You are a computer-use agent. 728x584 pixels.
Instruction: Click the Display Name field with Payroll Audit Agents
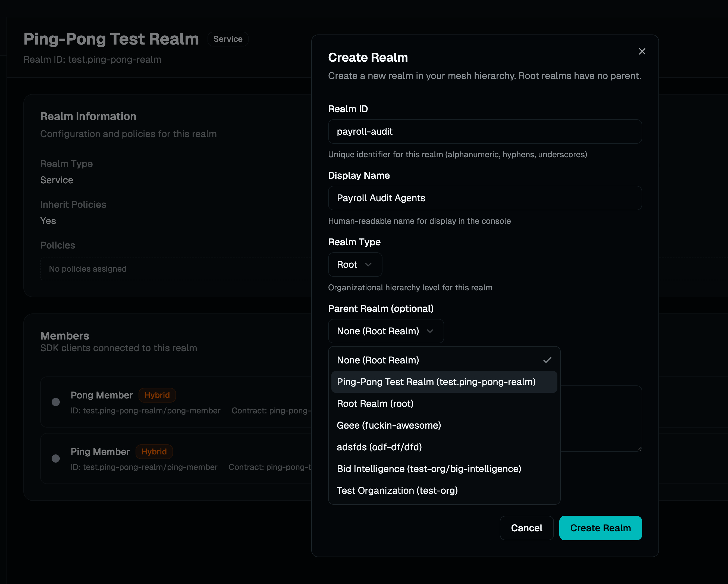point(485,198)
